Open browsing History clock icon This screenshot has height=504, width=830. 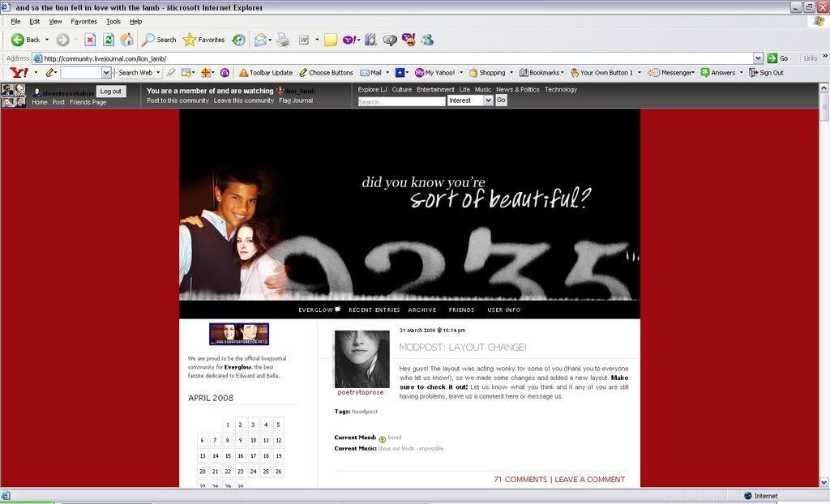239,40
